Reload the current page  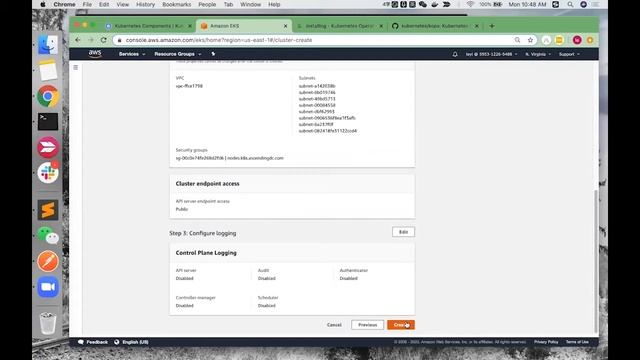[x=104, y=40]
